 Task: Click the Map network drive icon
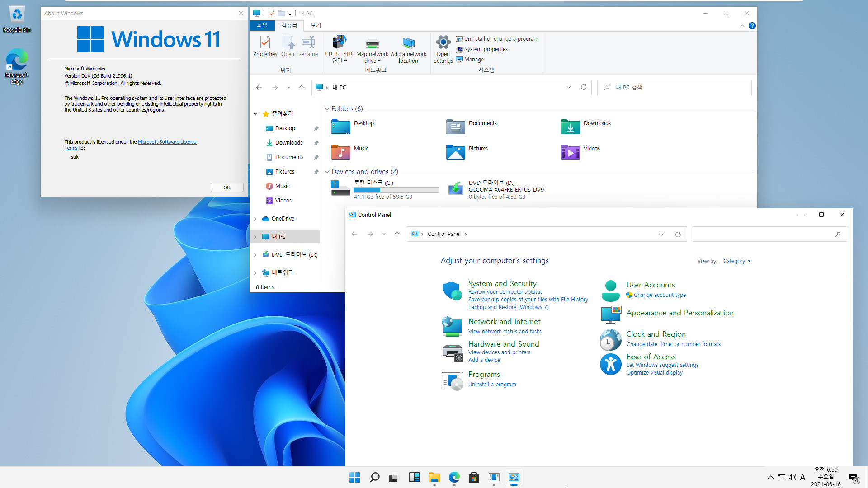(372, 43)
